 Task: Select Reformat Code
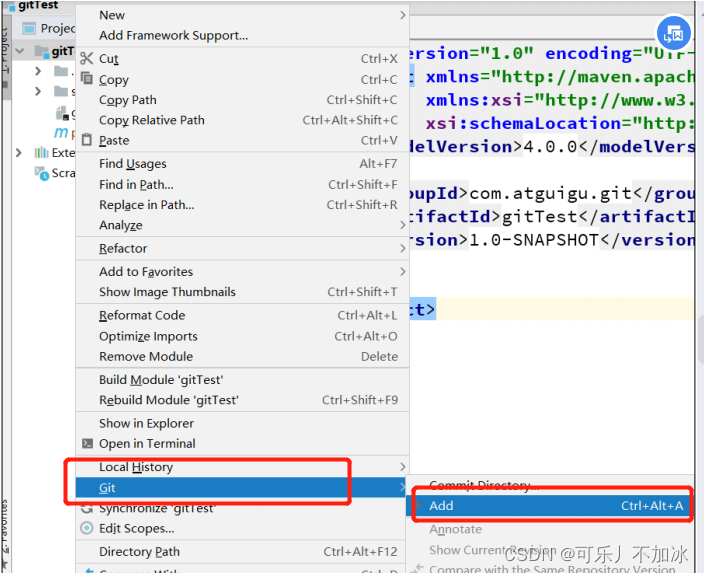242,315
